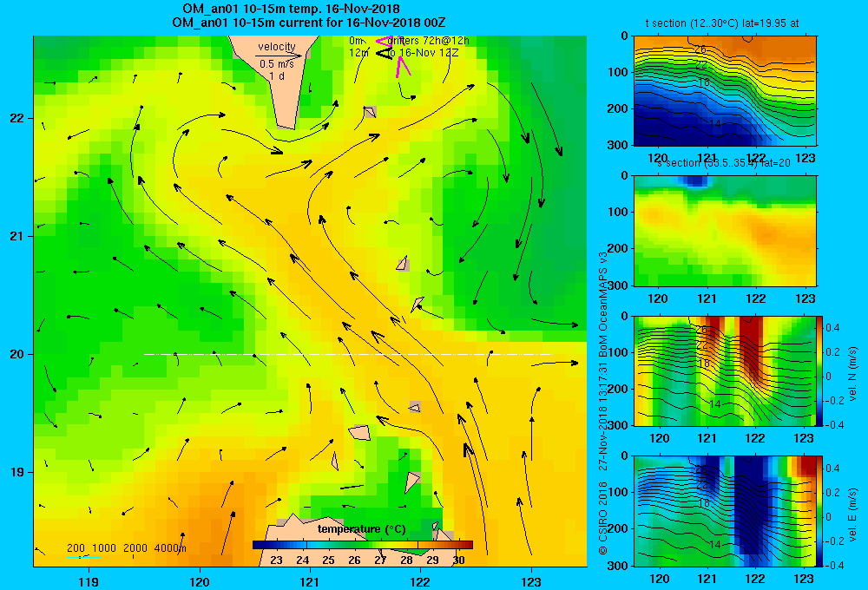Click the temperature color bar

point(363,545)
